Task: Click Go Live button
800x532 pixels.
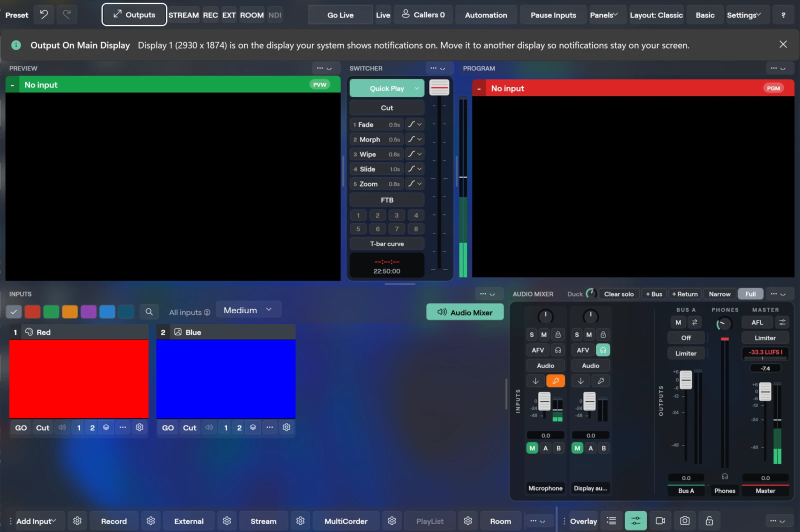Action: (340, 15)
